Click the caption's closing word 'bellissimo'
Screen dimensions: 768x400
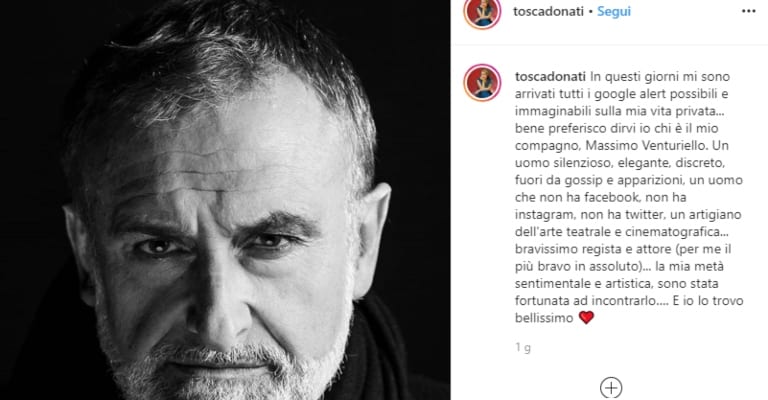point(544,318)
